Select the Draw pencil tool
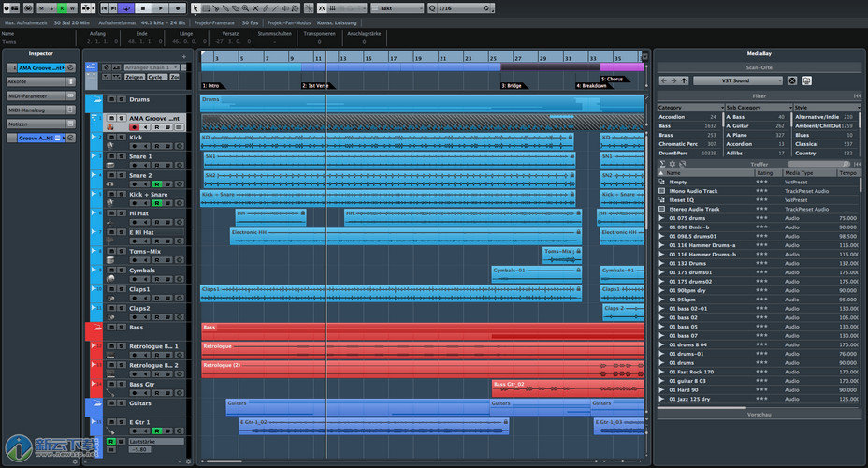The width and height of the screenshot is (868, 468). pos(265,8)
